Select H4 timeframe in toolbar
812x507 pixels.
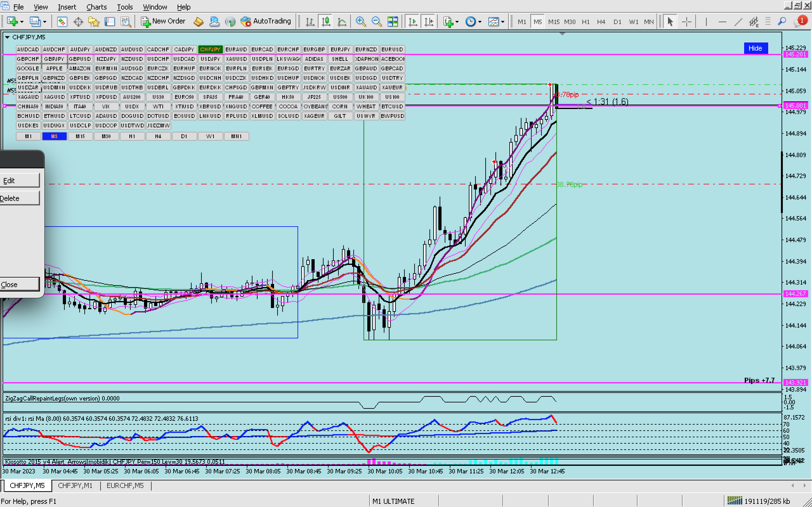click(601, 22)
